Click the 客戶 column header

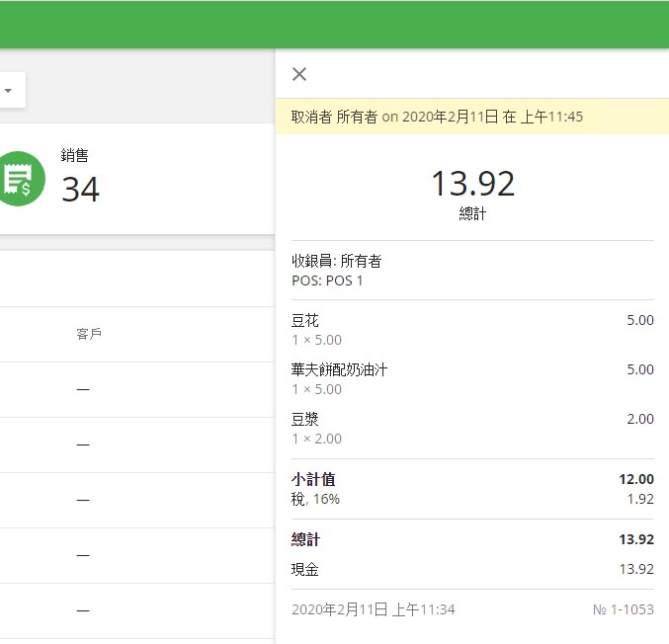click(x=89, y=335)
